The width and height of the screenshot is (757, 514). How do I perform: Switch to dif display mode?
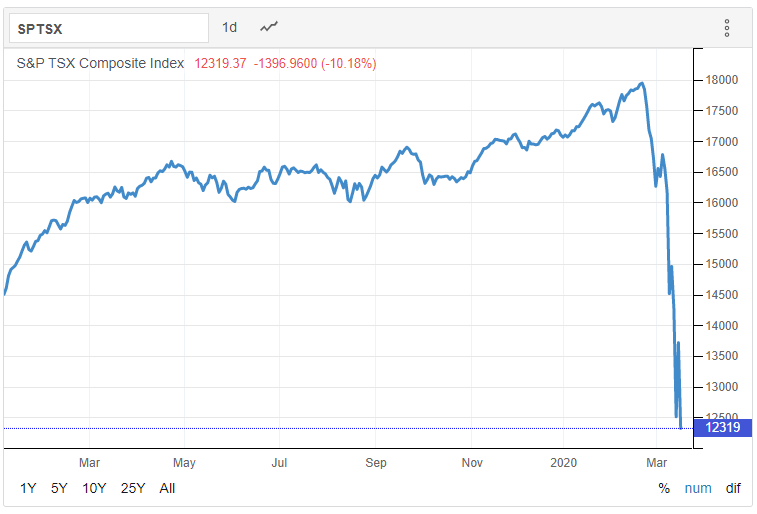[733, 488]
